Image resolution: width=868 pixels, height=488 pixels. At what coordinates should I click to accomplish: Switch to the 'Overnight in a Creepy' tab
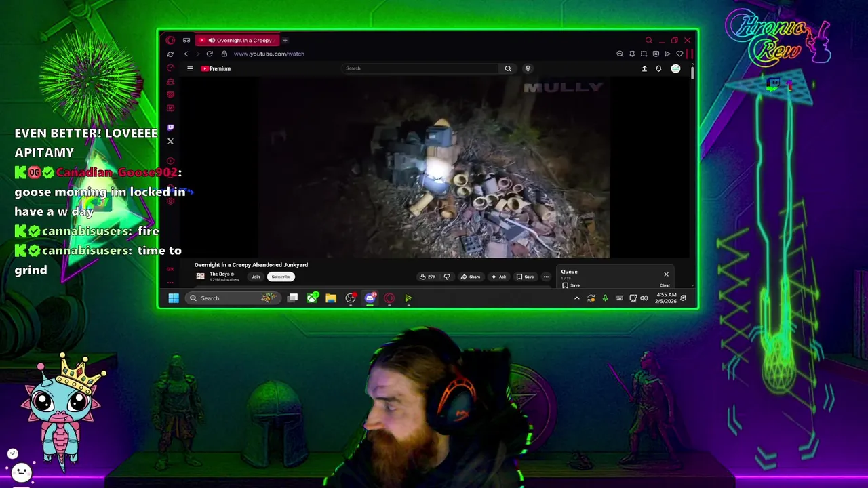point(239,40)
